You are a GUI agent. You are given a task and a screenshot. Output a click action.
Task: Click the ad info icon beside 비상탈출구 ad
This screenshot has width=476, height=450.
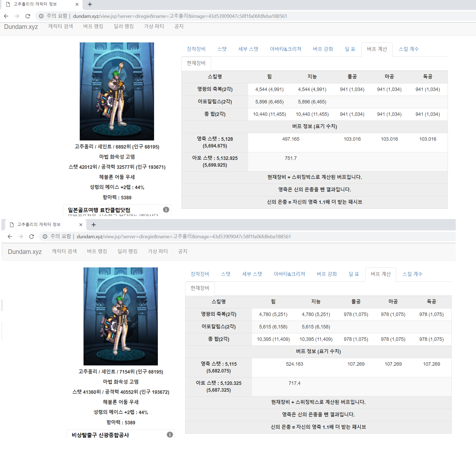(170, 435)
